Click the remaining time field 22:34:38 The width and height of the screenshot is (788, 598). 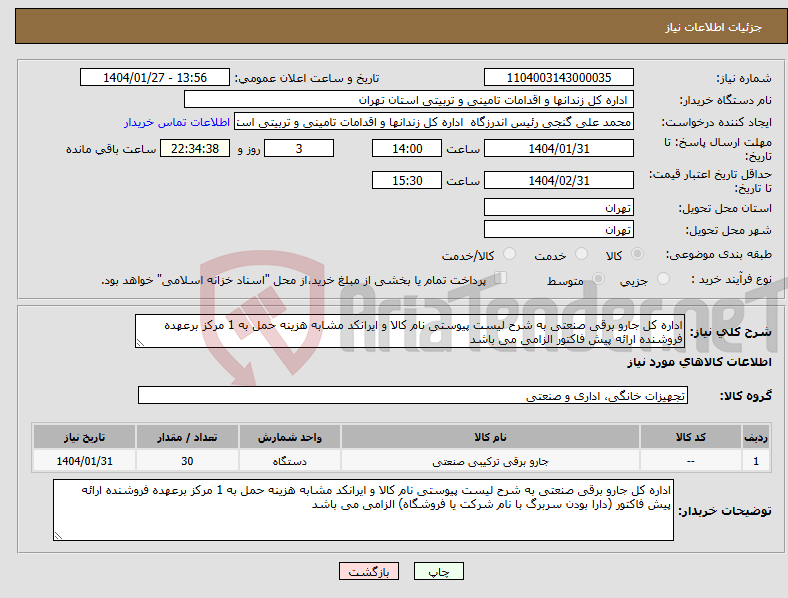click(195, 149)
